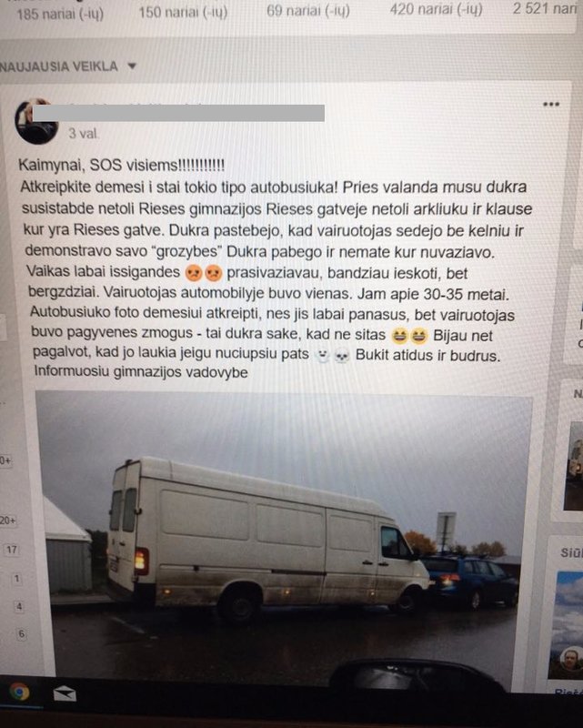Image resolution: width=583 pixels, height=728 pixels.
Task: Click the blurred post author name
Action: (x=178, y=113)
